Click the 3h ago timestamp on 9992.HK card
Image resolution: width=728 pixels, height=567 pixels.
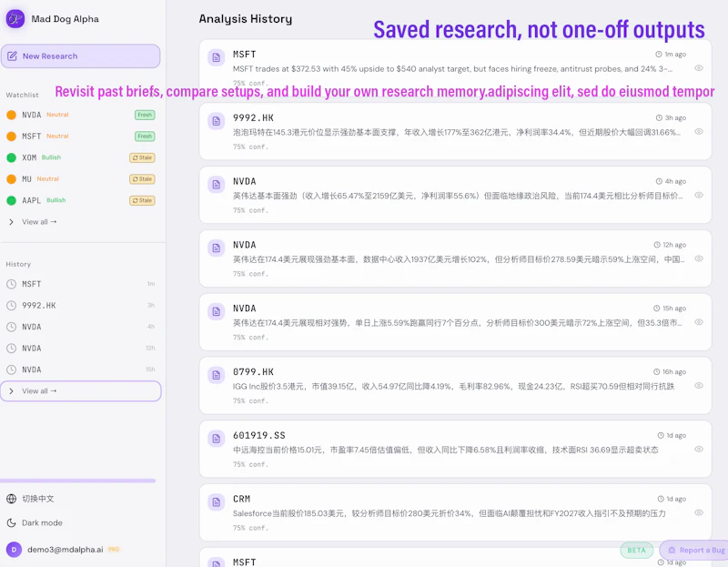671,118
